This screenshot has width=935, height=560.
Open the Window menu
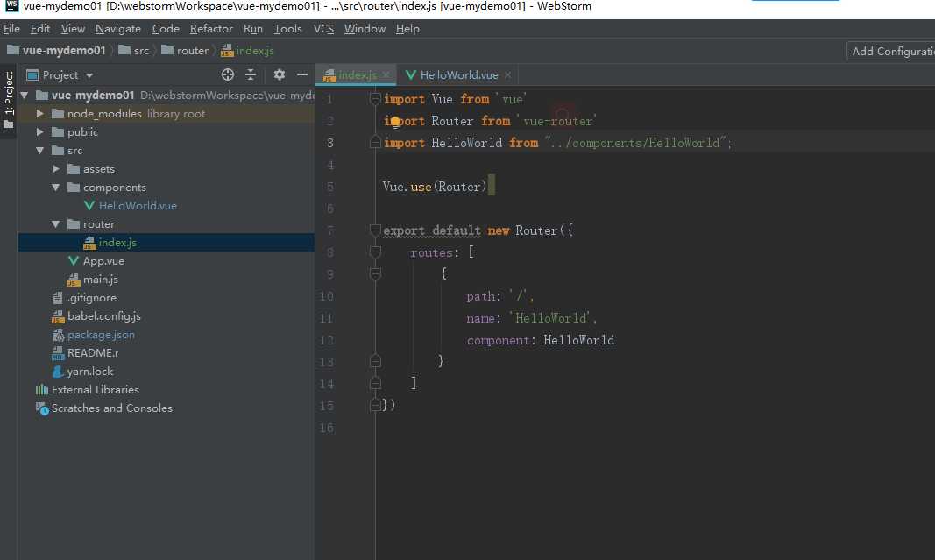[x=365, y=29]
